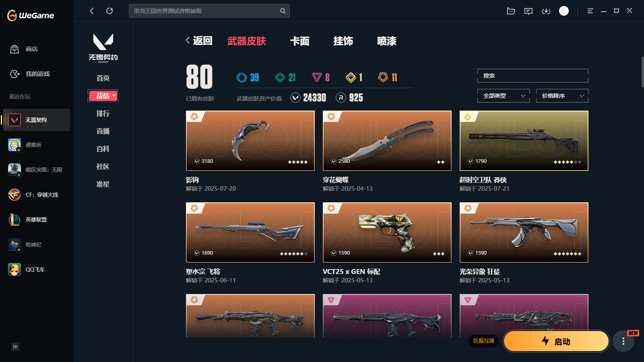
Task: Open the 全部类型 type filter dropdown
Action: [x=504, y=96]
